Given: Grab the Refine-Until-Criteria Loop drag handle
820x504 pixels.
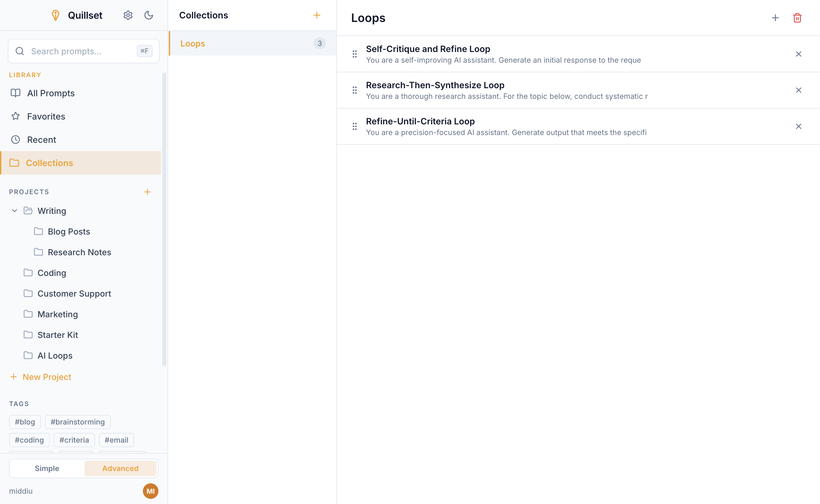Looking at the screenshot, I should click(355, 126).
